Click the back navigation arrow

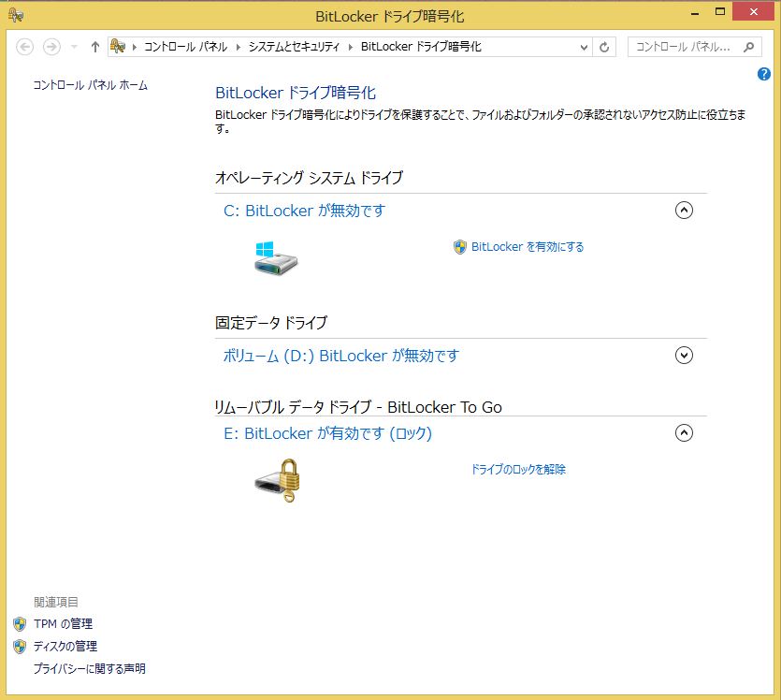24,47
